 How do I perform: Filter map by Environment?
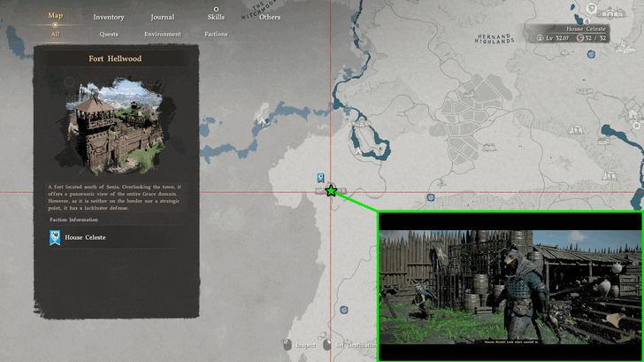(163, 35)
